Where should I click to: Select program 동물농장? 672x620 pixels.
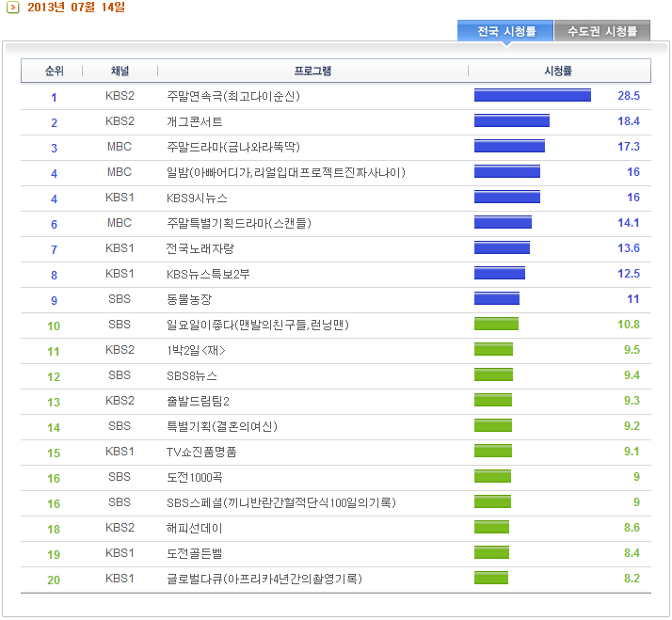(189, 299)
